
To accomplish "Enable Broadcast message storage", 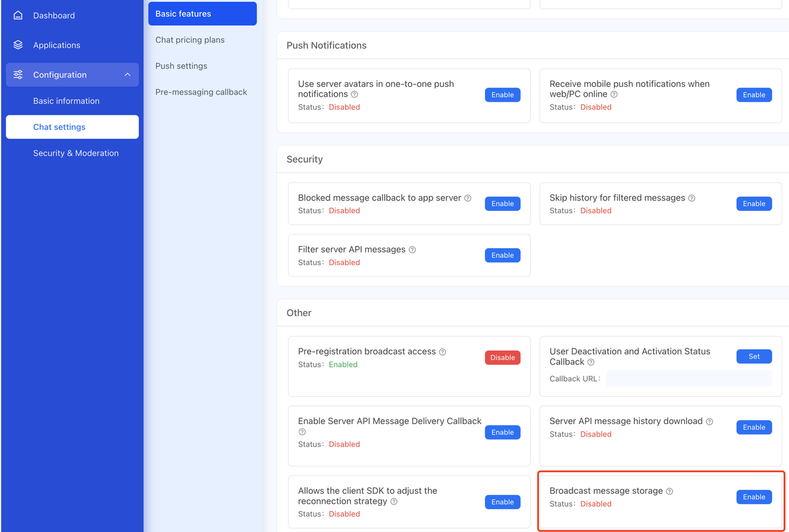I will click(x=754, y=497).
